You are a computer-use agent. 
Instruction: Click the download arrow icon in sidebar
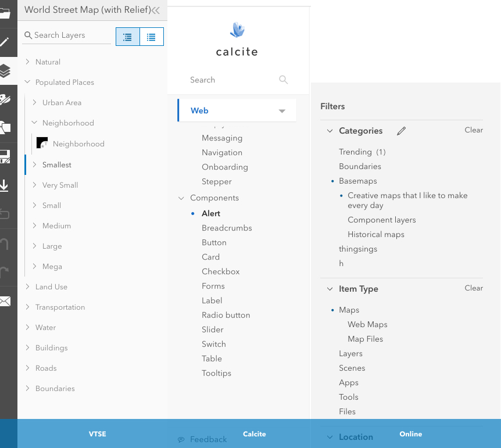pos(5,185)
